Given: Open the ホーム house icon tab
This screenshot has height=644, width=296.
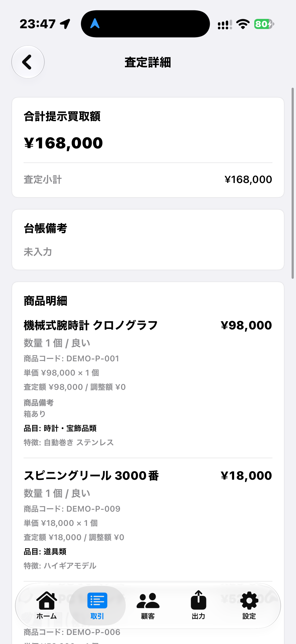Looking at the screenshot, I should 47,605.
